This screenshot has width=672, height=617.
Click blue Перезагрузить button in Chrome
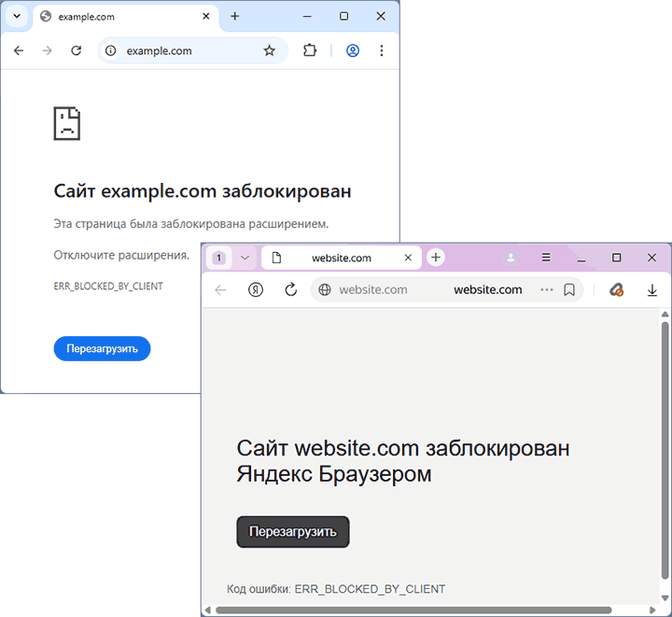(102, 348)
